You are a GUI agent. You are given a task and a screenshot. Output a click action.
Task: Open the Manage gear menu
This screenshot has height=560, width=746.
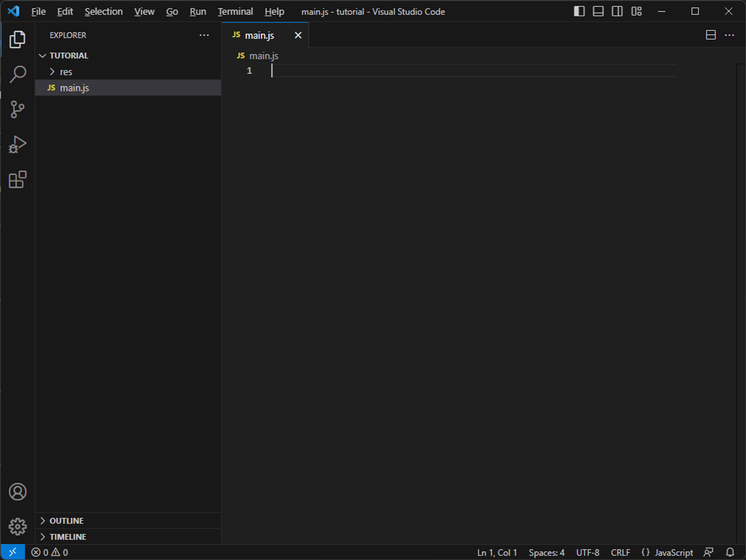[x=17, y=527]
